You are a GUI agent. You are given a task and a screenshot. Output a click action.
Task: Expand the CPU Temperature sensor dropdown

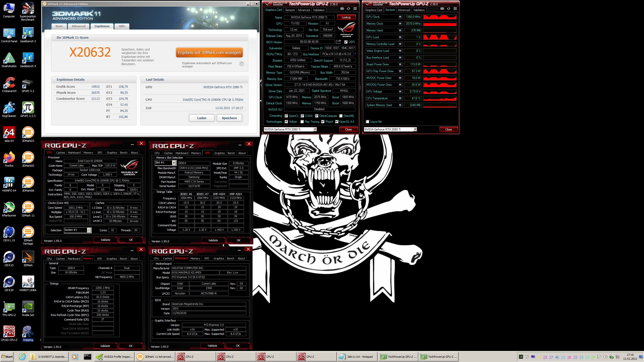pyautogui.click(x=400, y=98)
